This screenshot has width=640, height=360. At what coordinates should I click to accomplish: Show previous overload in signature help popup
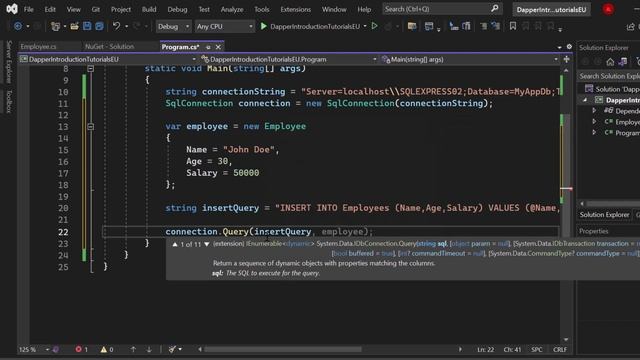(x=175, y=244)
